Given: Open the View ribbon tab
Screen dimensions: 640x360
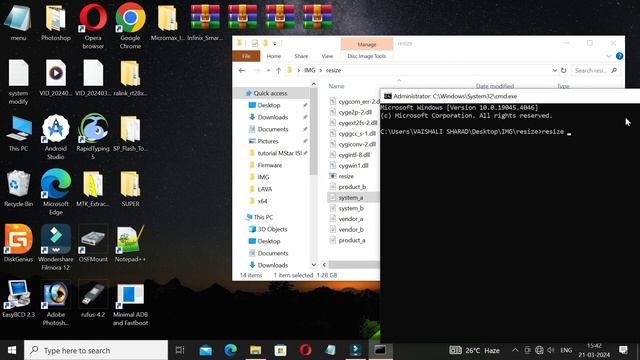Looking at the screenshot, I should point(327,56).
